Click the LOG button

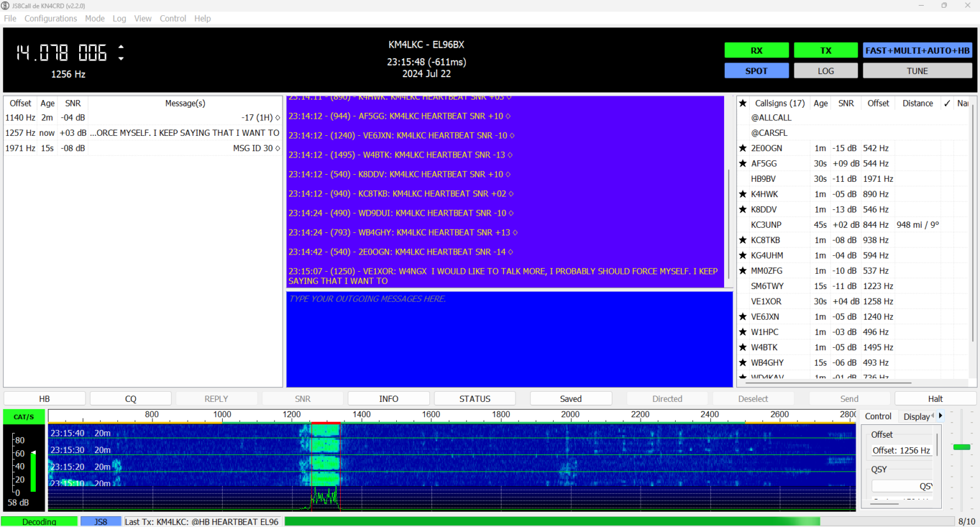[826, 71]
